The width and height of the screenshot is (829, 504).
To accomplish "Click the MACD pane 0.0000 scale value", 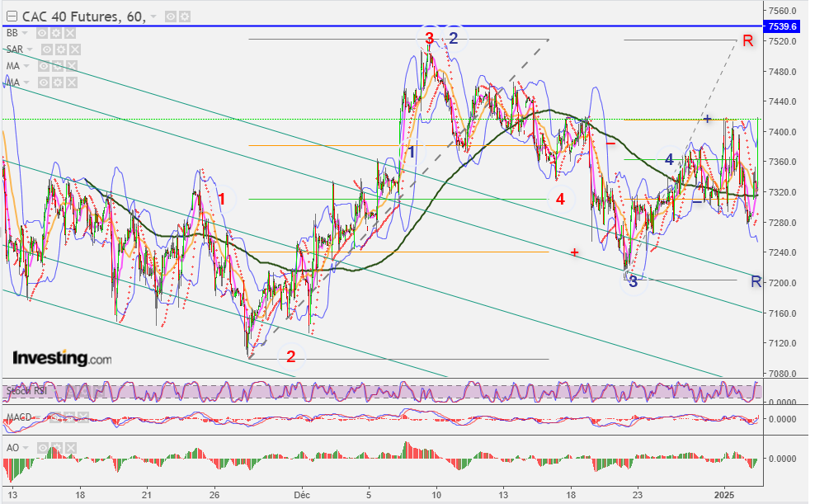I will pyautogui.click(x=783, y=419).
